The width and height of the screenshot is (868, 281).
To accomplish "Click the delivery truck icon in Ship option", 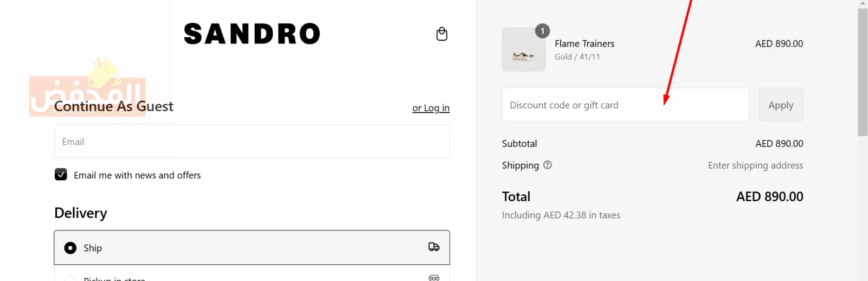I will point(434,247).
